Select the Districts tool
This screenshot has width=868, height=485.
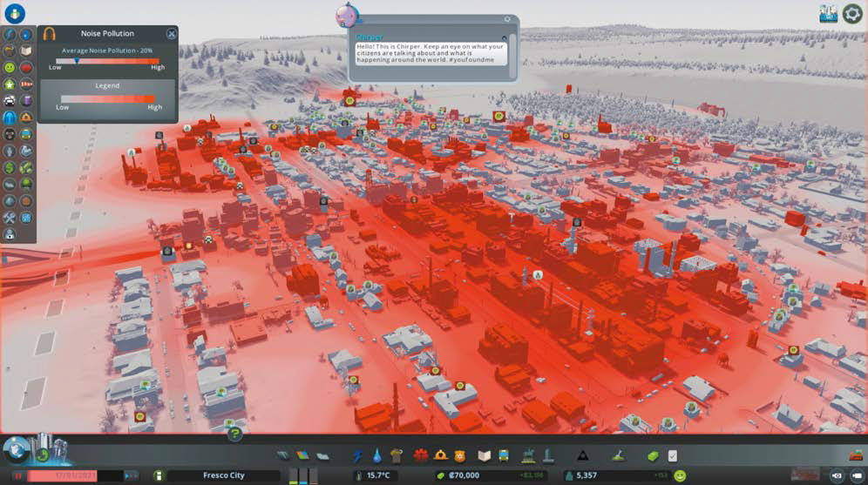click(322, 456)
